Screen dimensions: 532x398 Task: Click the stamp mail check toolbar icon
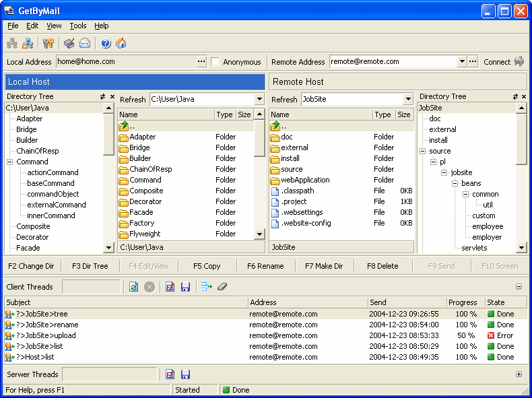69,43
